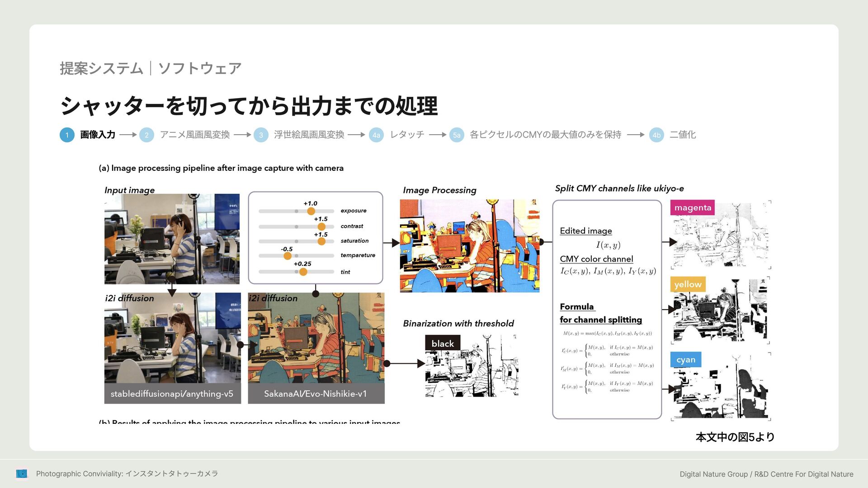Click the Input image photo thumbnail

(x=172, y=239)
